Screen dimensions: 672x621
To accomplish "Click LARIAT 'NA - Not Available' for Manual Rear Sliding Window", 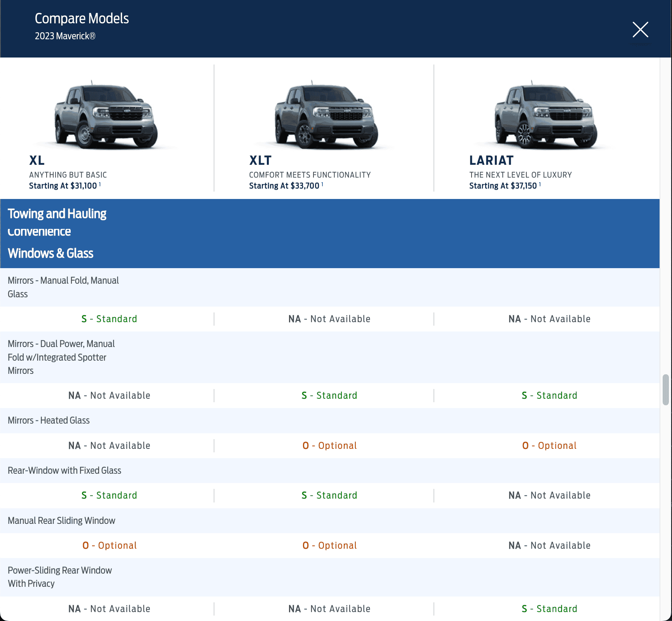I will tap(550, 546).
